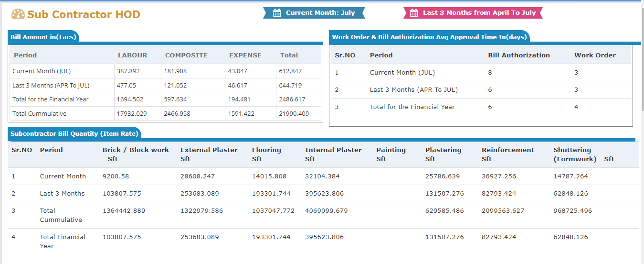Open the Bill Amount in(Lacs) panel header

[x=43, y=37]
